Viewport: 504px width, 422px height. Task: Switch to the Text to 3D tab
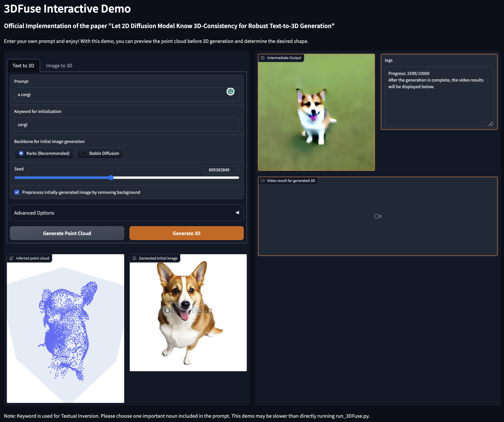coord(23,65)
